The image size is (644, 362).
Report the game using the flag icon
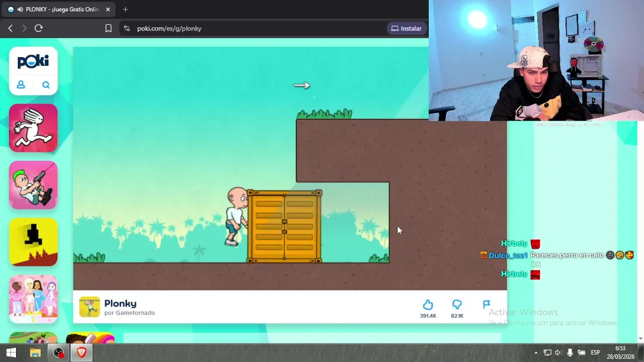[487, 304]
